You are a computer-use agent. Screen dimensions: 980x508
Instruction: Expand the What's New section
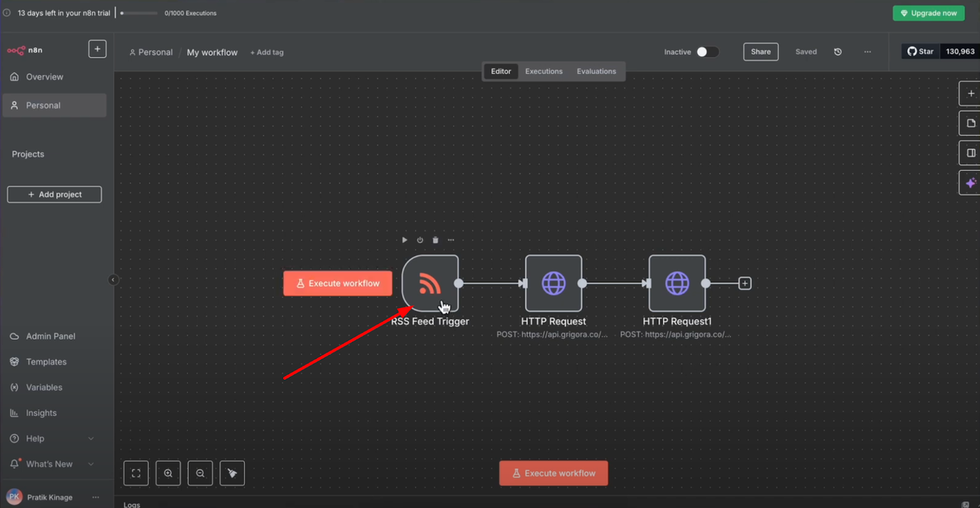coord(91,464)
